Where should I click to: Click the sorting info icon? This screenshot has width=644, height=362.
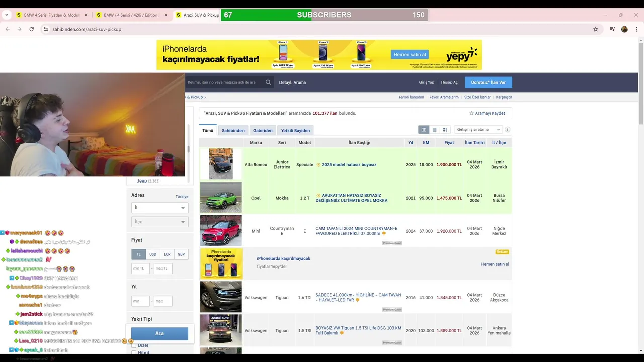507,130
